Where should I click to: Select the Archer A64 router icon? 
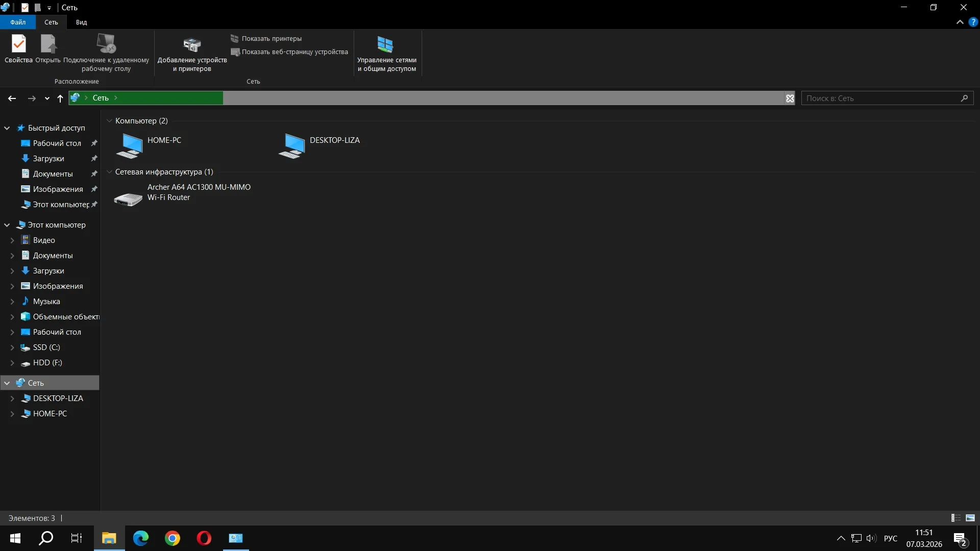(128, 198)
